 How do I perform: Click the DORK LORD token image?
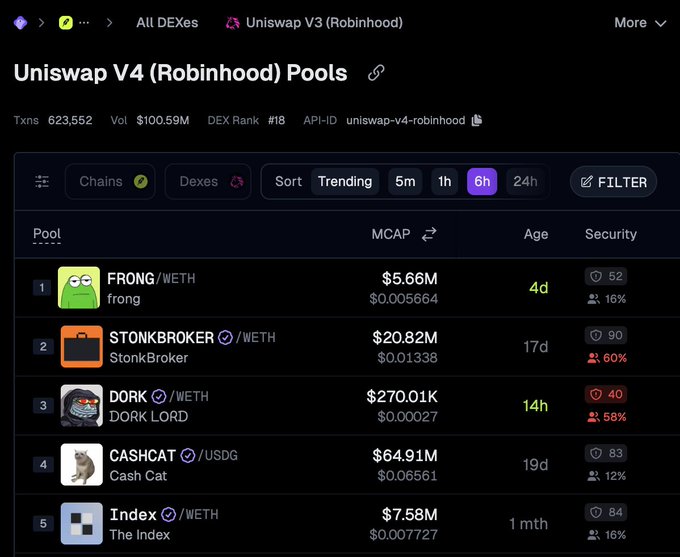tap(82, 406)
